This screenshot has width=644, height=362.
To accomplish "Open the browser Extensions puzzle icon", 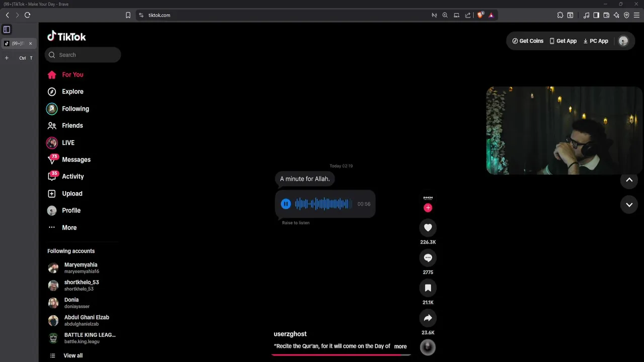I will tap(560, 15).
